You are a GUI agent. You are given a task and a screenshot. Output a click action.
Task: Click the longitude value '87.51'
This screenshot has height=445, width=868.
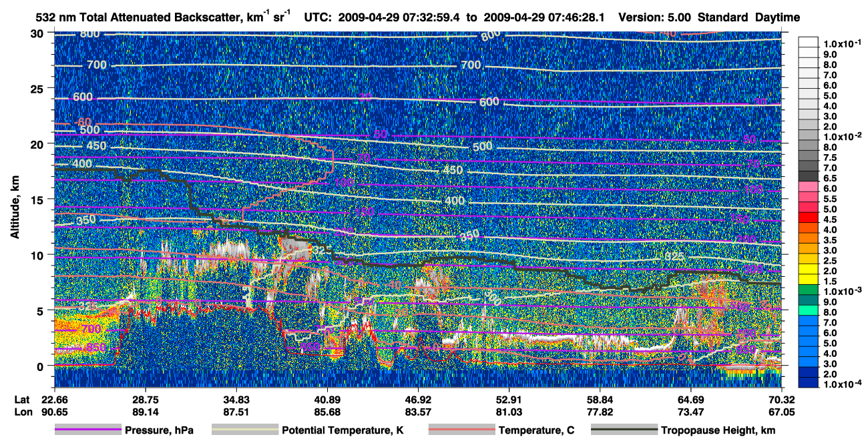coord(236,411)
